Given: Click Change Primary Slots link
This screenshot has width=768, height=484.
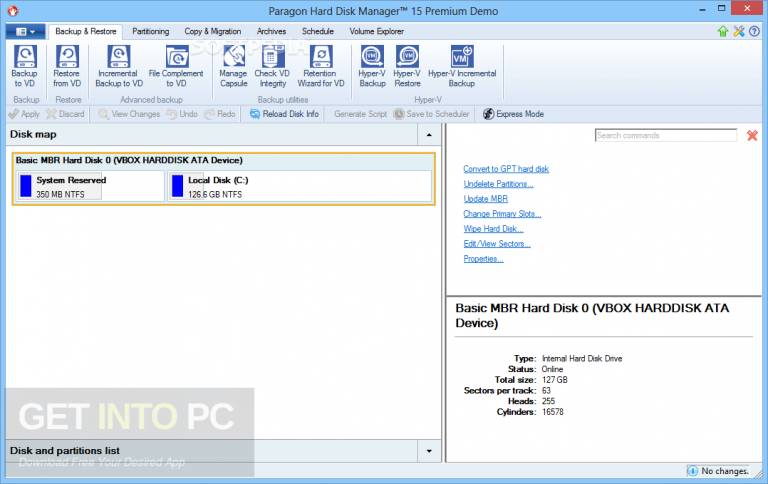Looking at the screenshot, I should (x=502, y=214).
